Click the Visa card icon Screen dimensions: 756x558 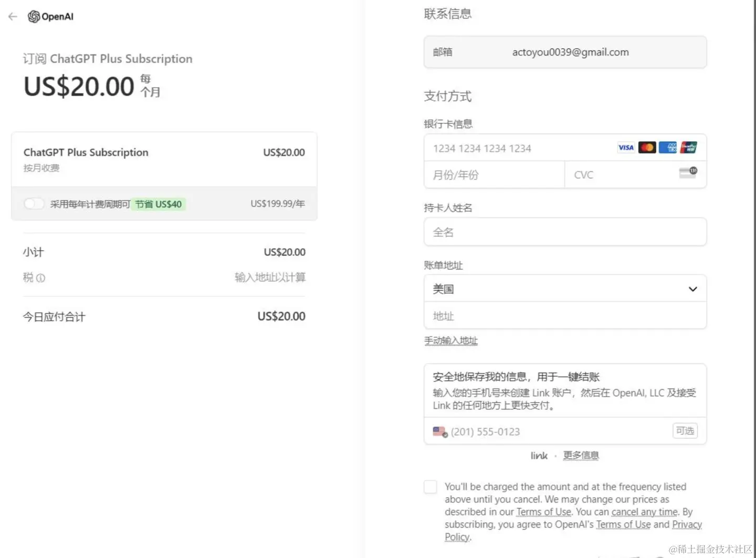[626, 148]
